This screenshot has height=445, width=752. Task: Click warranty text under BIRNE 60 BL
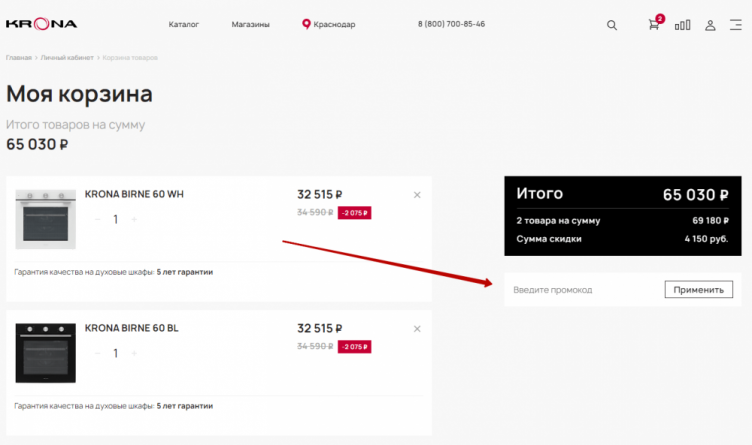point(114,406)
